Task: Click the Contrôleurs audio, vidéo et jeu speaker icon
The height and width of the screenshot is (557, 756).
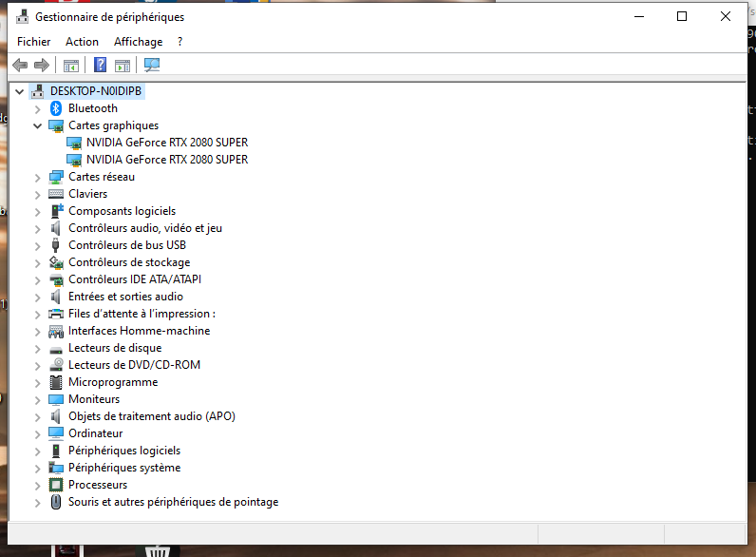Action: pyautogui.click(x=56, y=228)
